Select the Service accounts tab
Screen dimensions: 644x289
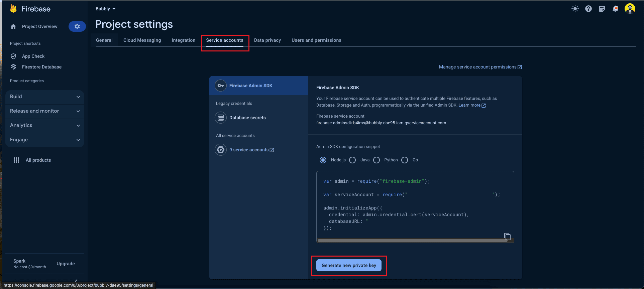click(x=225, y=40)
